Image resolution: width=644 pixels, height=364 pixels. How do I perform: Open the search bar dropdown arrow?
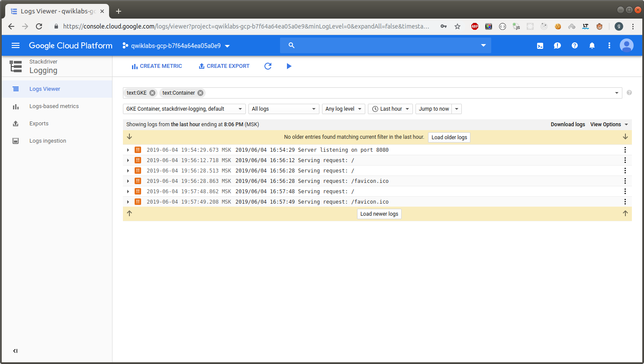(x=483, y=45)
